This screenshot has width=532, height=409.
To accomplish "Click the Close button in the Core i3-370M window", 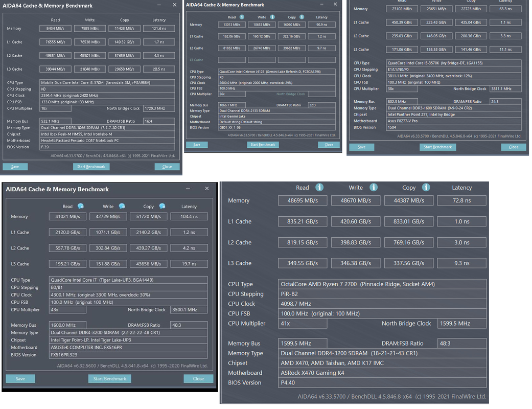I will (x=167, y=167).
